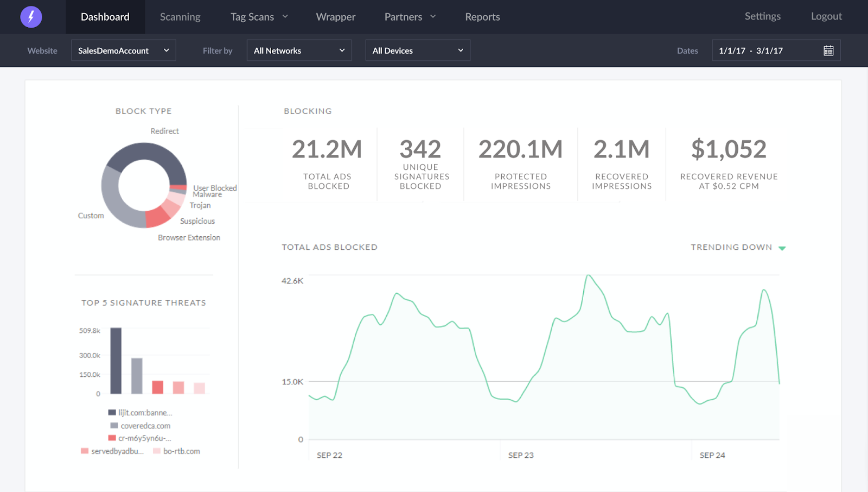Click the dates range input field
The width and height of the screenshot is (868, 492).
[776, 51]
